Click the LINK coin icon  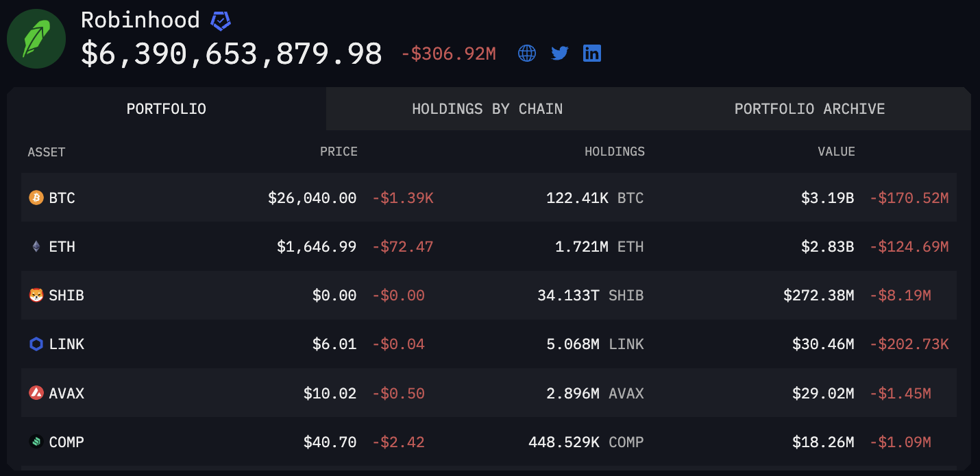pyautogui.click(x=36, y=344)
